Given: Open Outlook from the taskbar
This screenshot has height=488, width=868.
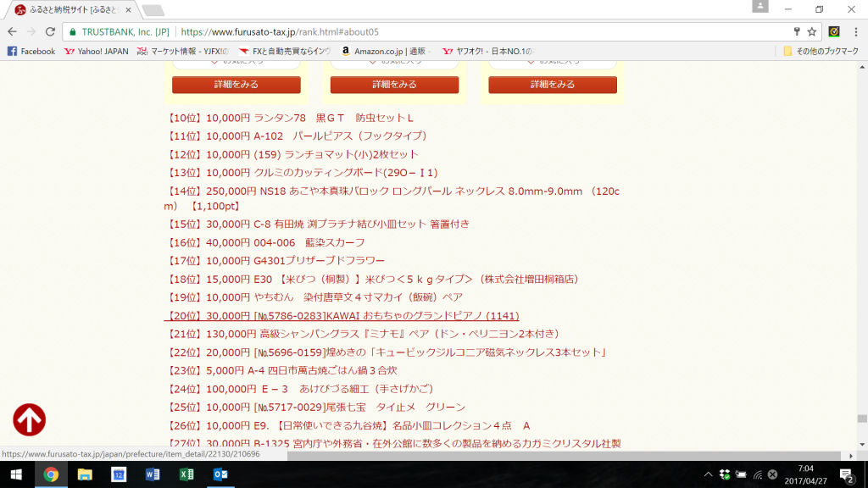Looking at the screenshot, I should click(220, 474).
